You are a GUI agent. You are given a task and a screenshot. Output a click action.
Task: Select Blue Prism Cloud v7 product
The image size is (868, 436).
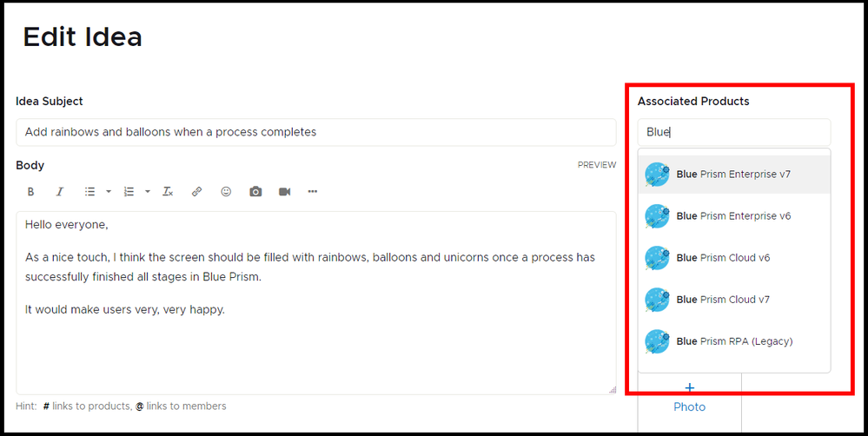point(734,300)
